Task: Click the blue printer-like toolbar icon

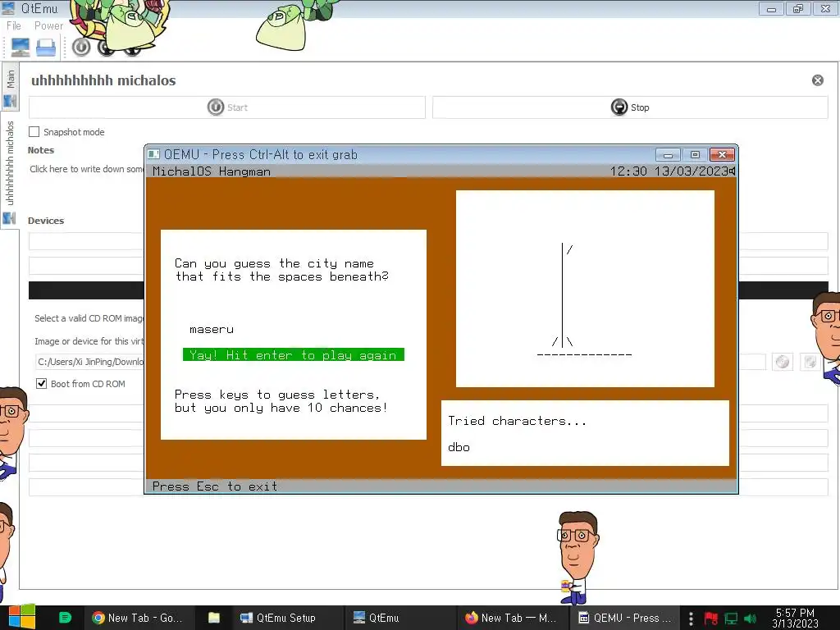Action: point(46,48)
